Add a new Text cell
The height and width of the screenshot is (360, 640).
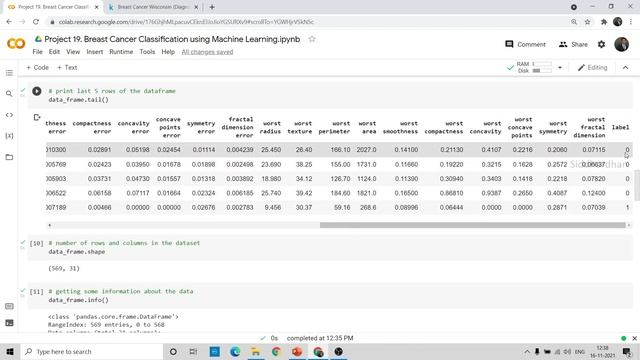pyautogui.click(x=67, y=68)
